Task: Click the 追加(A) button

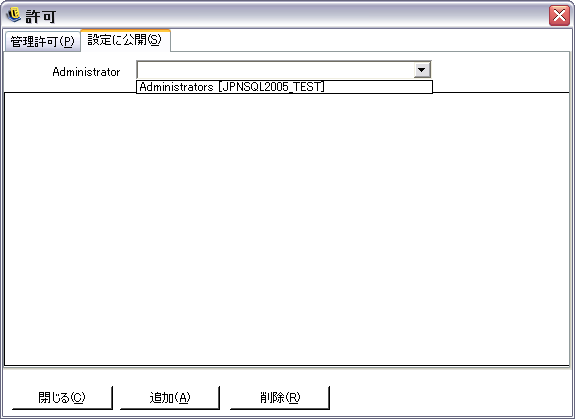Action: (x=170, y=397)
